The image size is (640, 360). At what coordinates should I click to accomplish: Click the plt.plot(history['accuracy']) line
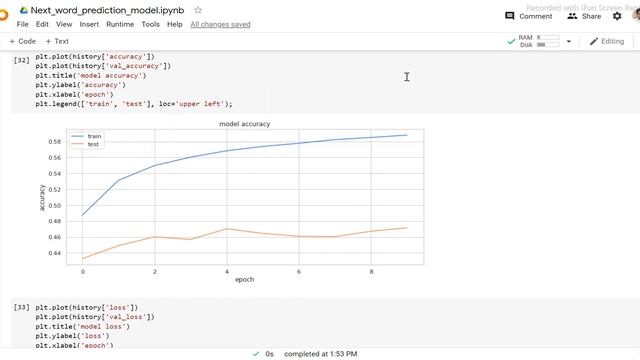coord(95,56)
